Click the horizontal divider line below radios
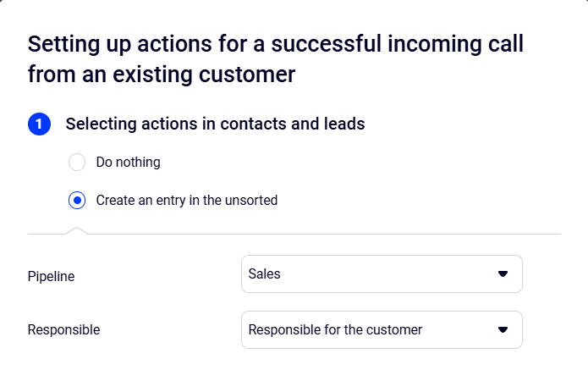588x370 pixels. [338, 234]
